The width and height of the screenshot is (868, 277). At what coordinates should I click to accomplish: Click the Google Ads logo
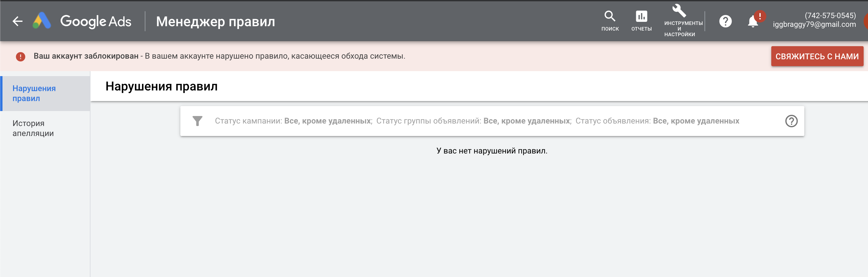(82, 21)
